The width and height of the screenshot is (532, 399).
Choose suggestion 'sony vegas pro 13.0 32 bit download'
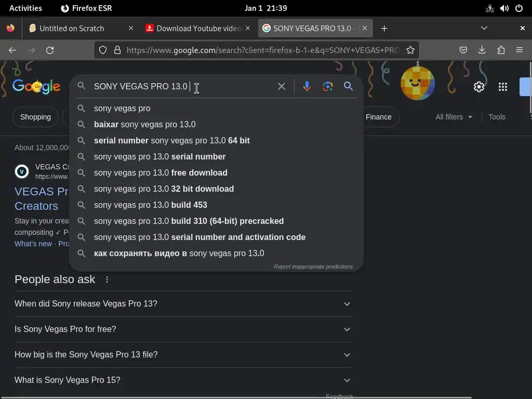point(217,189)
